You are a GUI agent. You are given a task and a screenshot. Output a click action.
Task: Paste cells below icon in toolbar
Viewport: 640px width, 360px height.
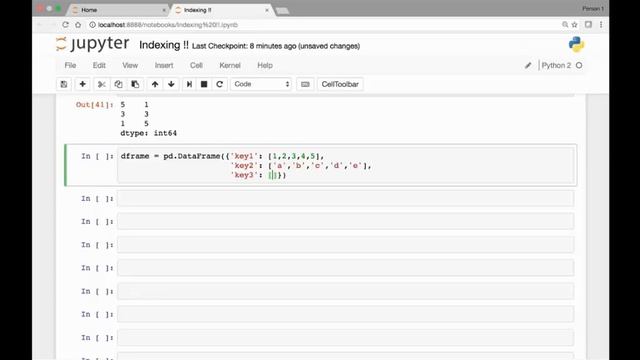(135, 84)
